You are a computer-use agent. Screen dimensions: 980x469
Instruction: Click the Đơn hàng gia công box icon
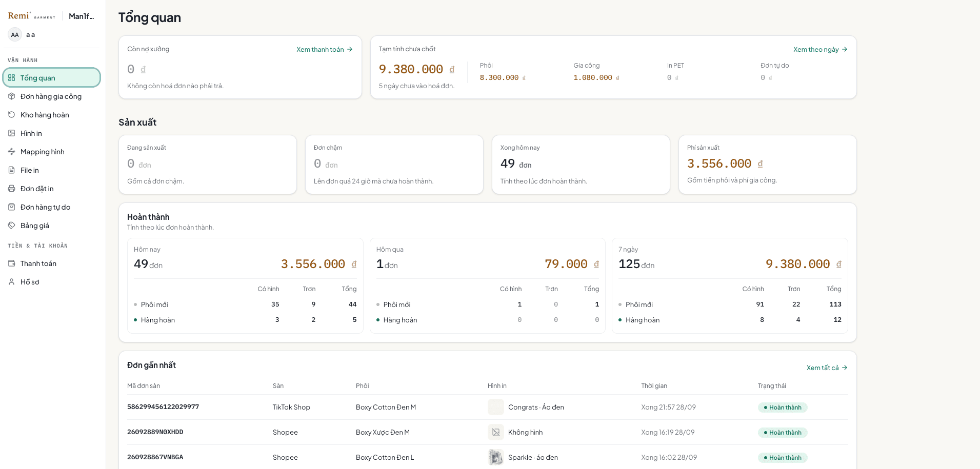coord(12,96)
